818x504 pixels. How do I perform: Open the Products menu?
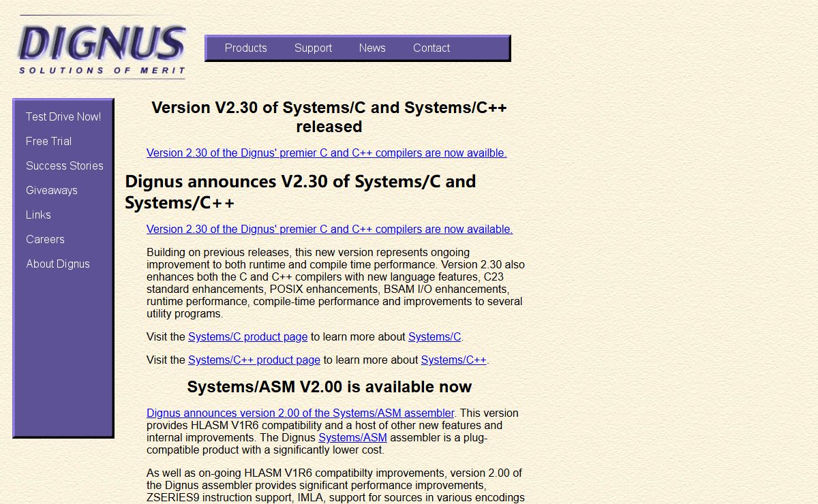[x=245, y=48]
